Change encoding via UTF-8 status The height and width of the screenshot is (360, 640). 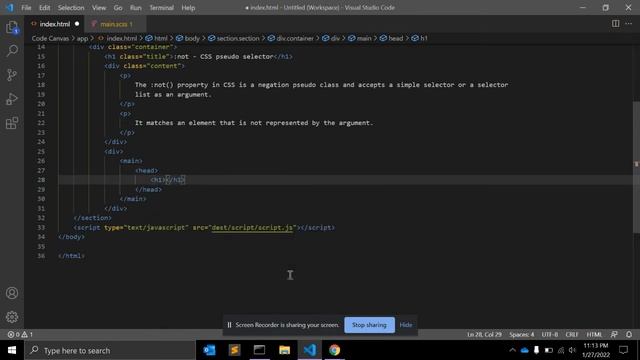coord(549,334)
